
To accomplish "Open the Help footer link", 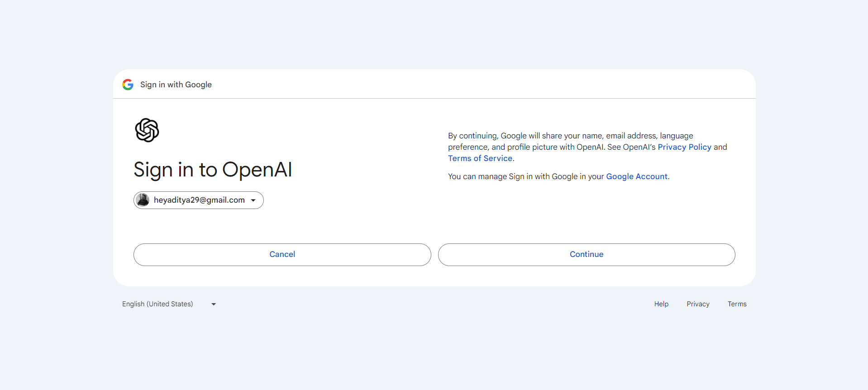I will click(x=661, y=304).
